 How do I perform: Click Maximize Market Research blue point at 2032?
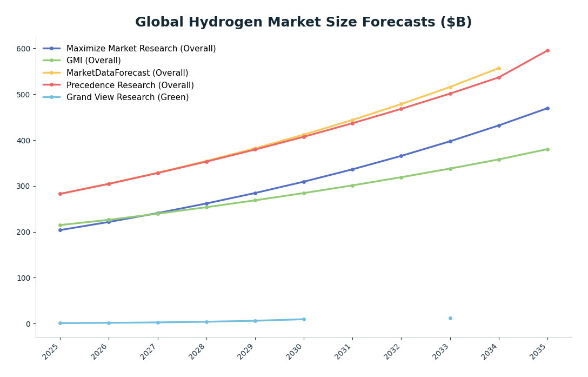coord(401,156)
